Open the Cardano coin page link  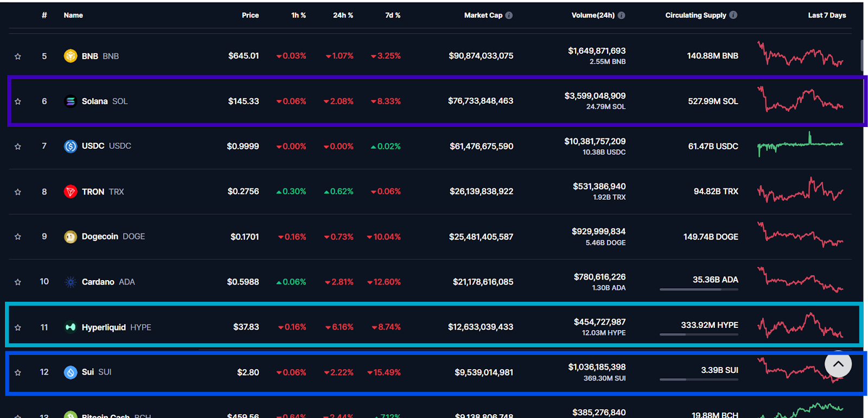coord(108,282)
